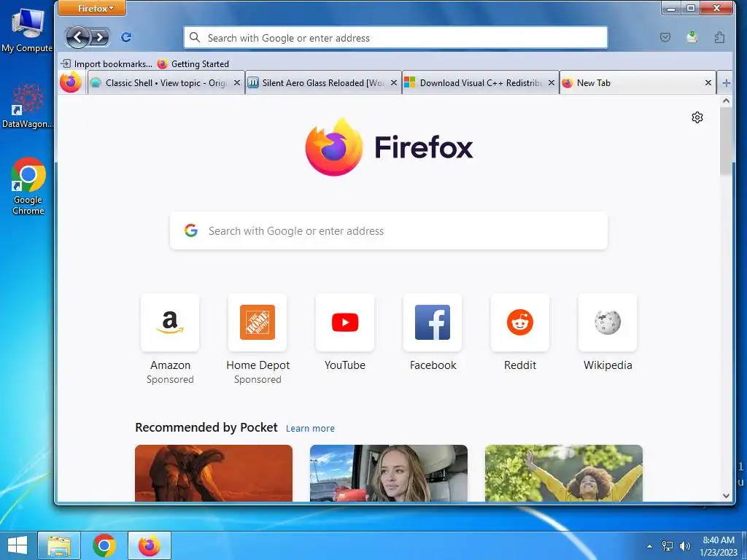Show hidden tray icons arrow
Viewport: 747px width, 560px height.
(649, 546)
